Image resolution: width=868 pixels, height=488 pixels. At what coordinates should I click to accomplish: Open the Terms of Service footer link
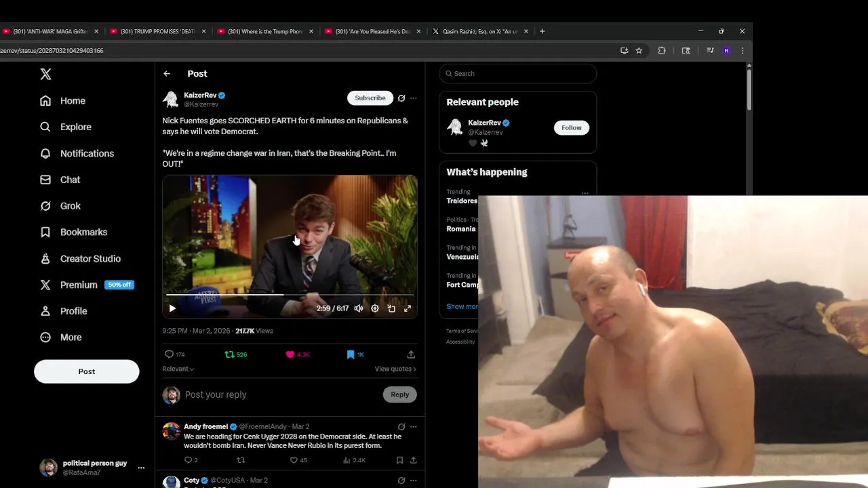pos(462,331)
